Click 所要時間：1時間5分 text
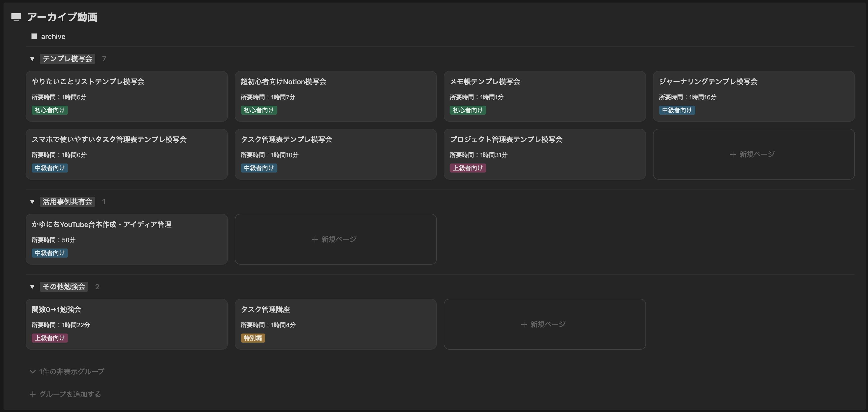868x412 pixels. (x=59, y=97)
